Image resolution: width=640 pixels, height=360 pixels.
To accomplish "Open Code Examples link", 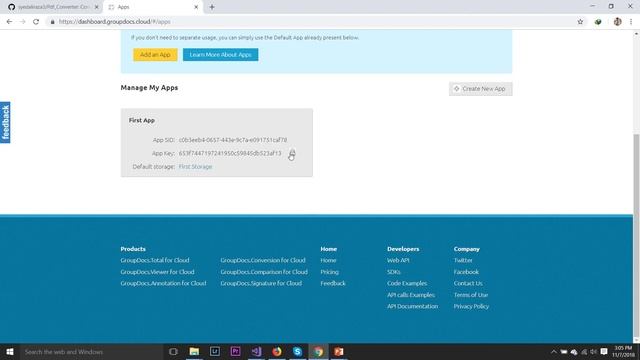I will [x=407, y=283].
